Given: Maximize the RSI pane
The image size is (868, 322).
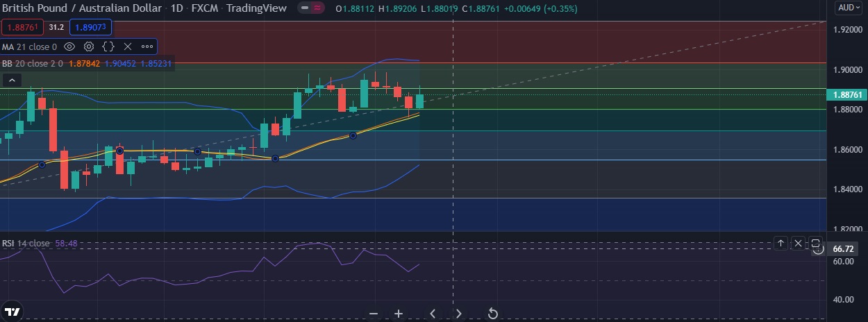Looking at the screenshot, I should click(x=816, y=244).
